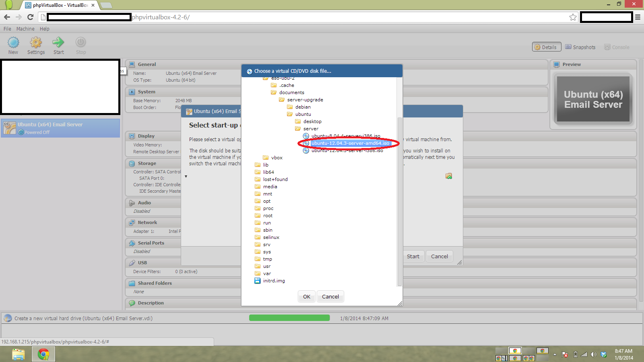Expand the vbox folder
Image resolution: width=644 pixels, height=362 pixels.
pos(266,158)
